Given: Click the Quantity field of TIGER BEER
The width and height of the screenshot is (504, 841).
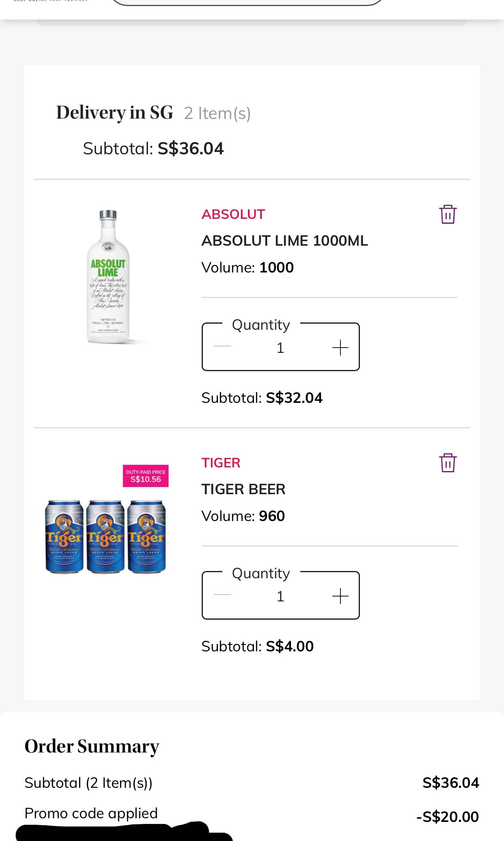Looking at the screenshot, I should tap(280, 596).
